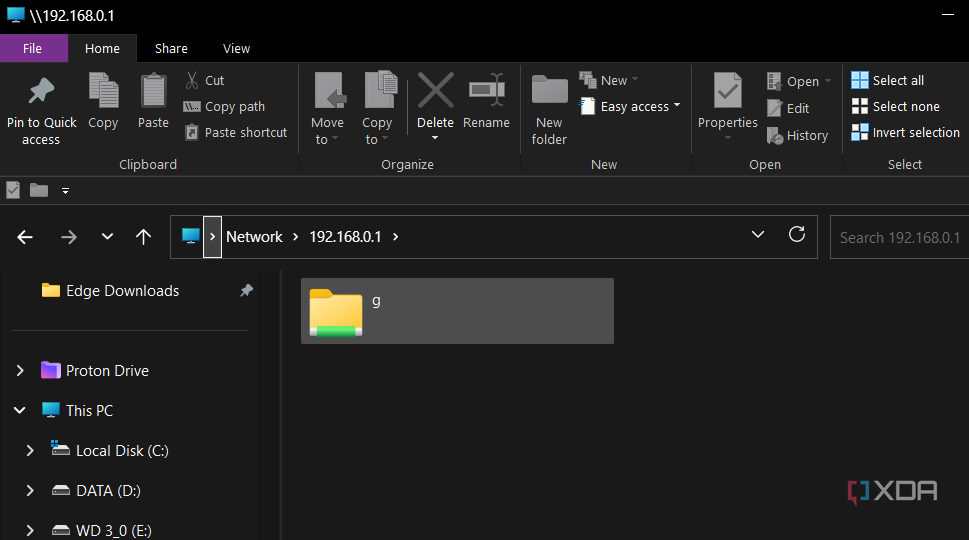Screen dimensions: 969x540
Task: Go up one level arrow
Action: tap(143, 237)
